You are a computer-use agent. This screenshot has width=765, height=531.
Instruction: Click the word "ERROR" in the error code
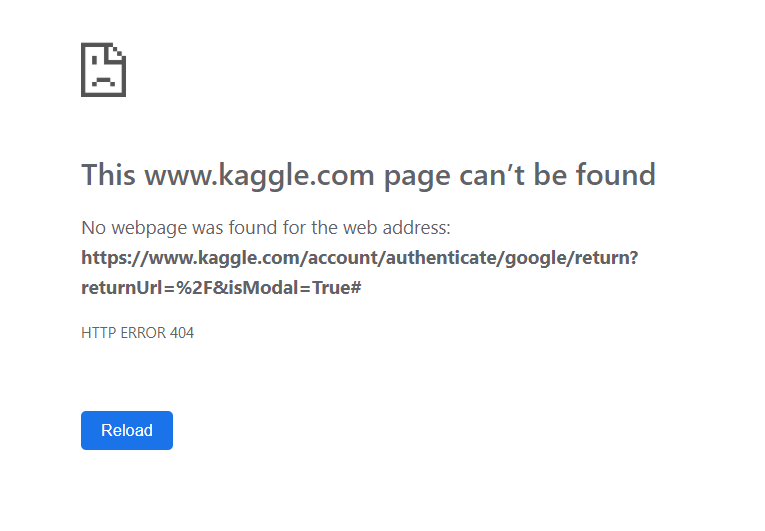[x=142, y=333]
